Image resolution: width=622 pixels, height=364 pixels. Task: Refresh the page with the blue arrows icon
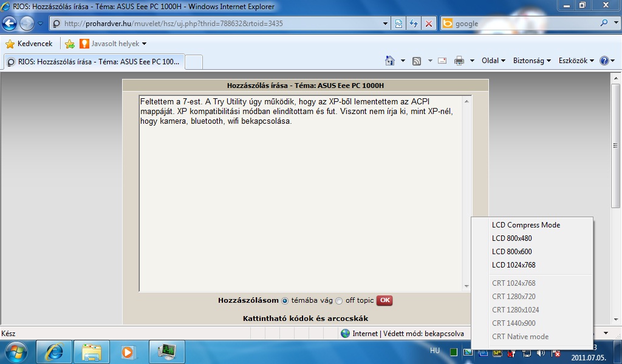coord(414,24)
